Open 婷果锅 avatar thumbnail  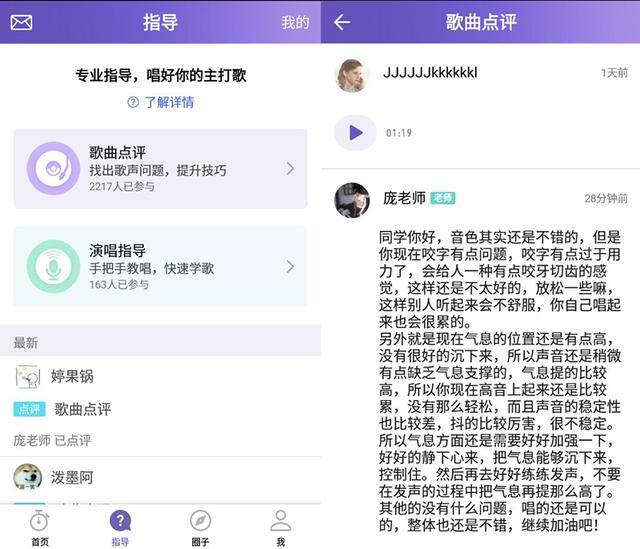click(28, 376)
